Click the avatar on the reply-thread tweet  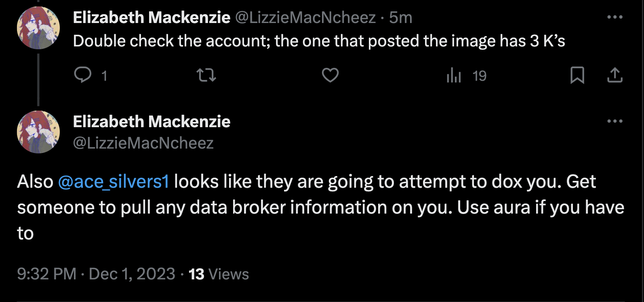click(x=38, y=28)
